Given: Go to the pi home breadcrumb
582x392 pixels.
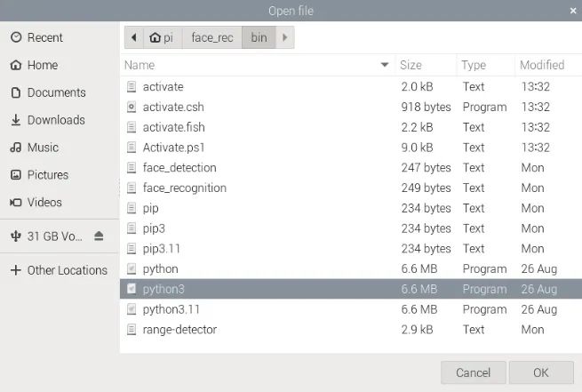Looking at the screenshot, I should (163, 37).
